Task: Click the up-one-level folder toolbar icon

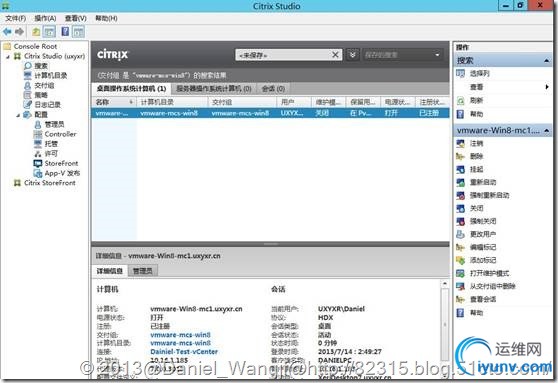Action: pos(36,32)
